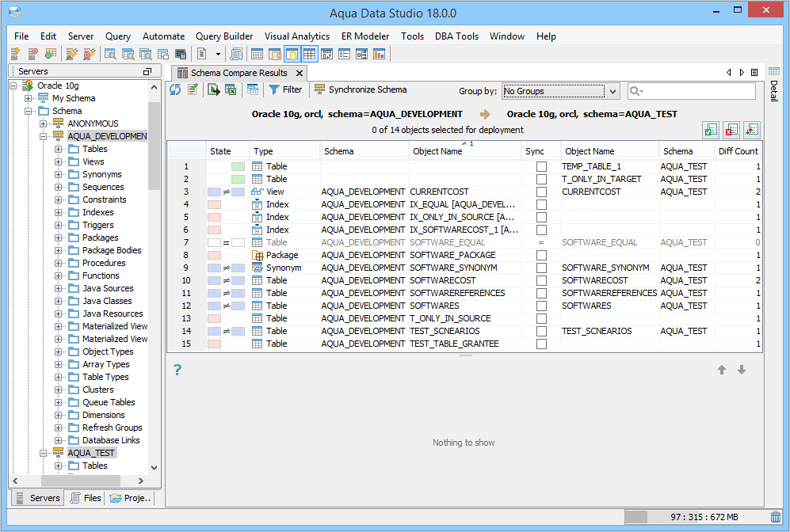Screen dimensions: 790x532
Task: Refresh the schema compare results
Action: 175,89
